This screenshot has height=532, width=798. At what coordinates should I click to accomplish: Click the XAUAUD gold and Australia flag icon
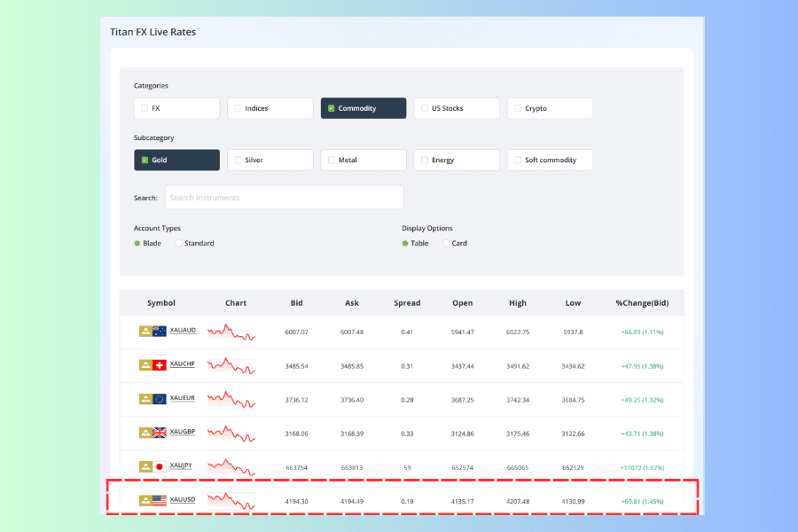coord(153,332)
